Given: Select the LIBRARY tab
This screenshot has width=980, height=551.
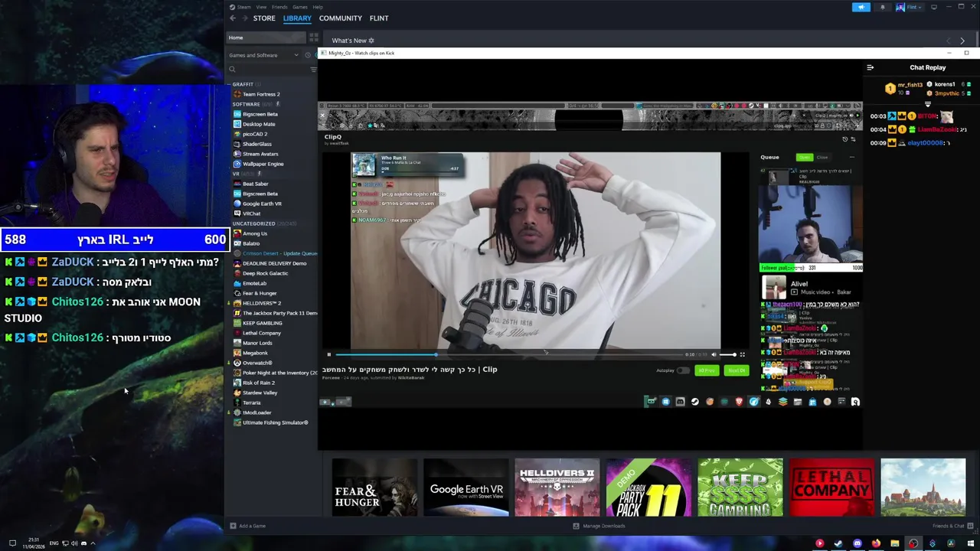Looking at the screenshot, I should coord(297,18).
